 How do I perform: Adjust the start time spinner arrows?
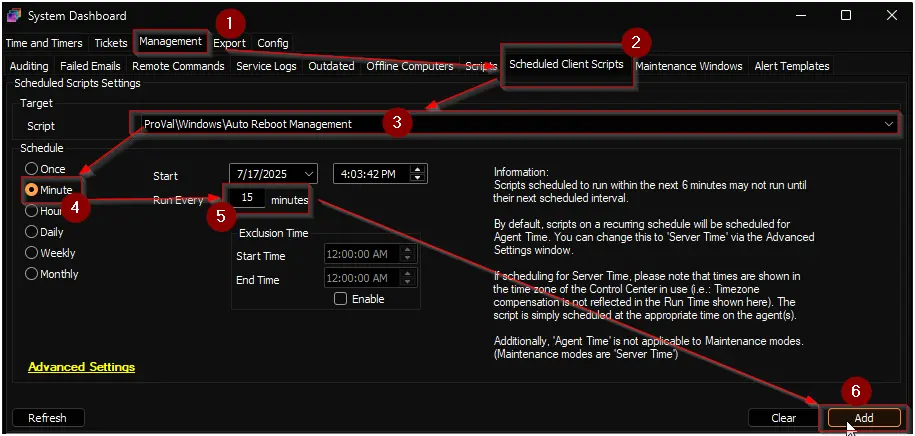tap(418, 173)
